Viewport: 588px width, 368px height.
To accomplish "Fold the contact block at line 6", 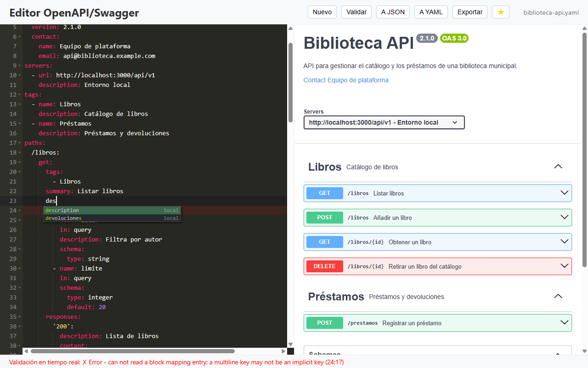I will point(21,36).
